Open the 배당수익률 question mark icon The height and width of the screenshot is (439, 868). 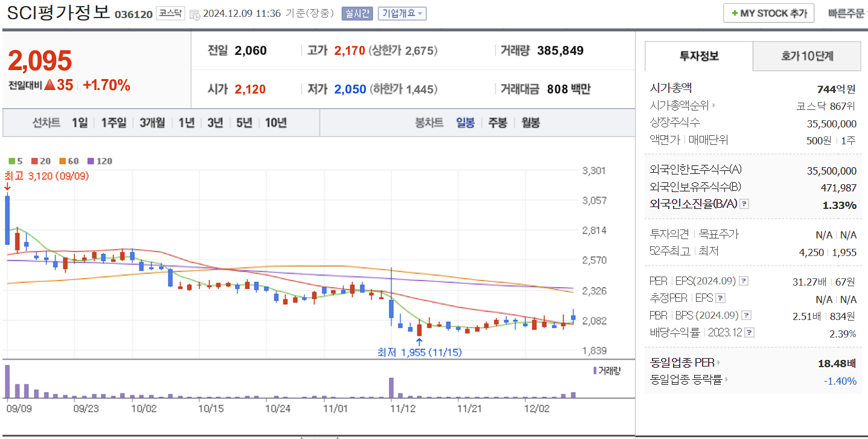pos(748,333)
